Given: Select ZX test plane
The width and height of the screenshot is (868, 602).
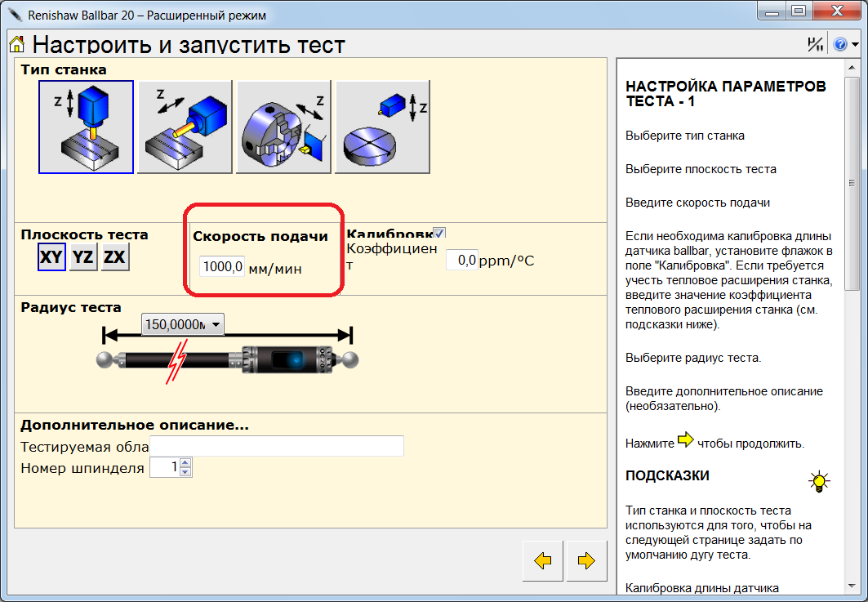Looking at the screenshot, I should tap(115, 257).
